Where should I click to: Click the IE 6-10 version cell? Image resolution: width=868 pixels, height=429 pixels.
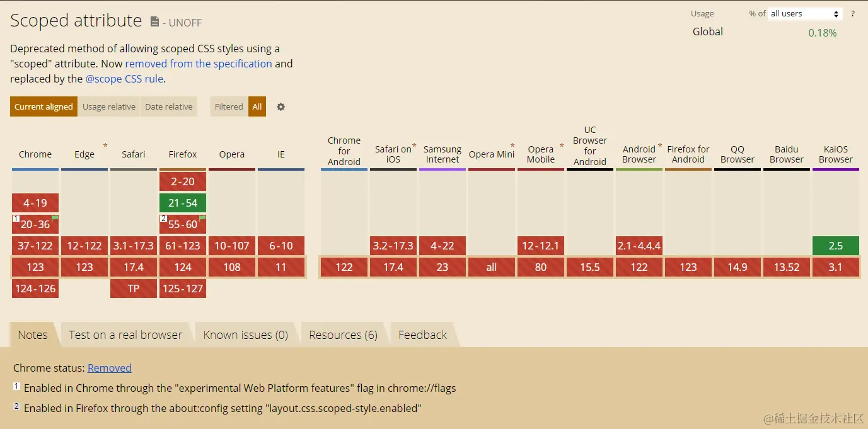pyautogui.click(x=281, y=246)
